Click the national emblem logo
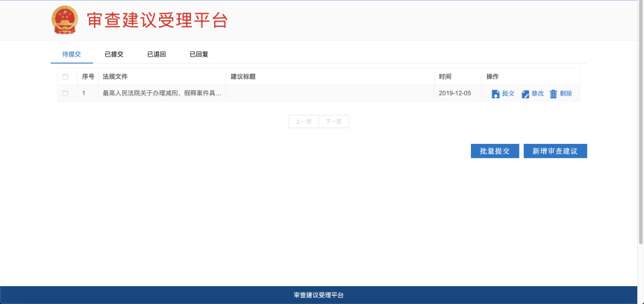The height and width of the screenshot is (304, 644). click(x=64, y=20)
